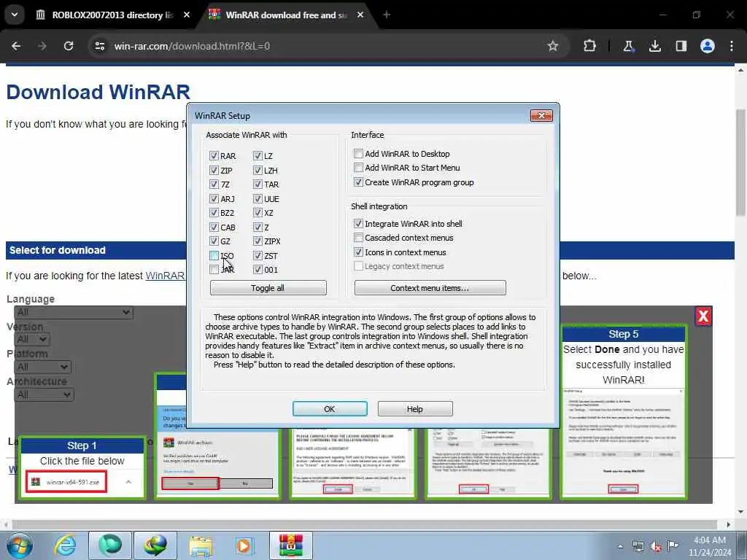Open the profile avatar icon
The width and height of the screenshot is (747, 560).
708,46
